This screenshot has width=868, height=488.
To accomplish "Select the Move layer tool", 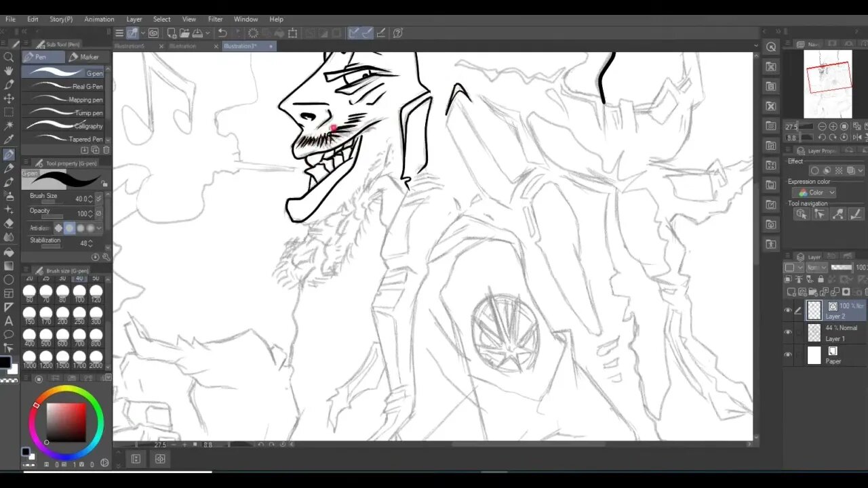I will tap(9, 99).
